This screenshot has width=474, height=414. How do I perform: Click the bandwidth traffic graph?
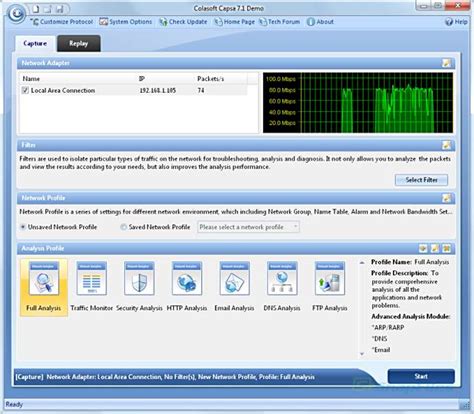click(358, 103)
